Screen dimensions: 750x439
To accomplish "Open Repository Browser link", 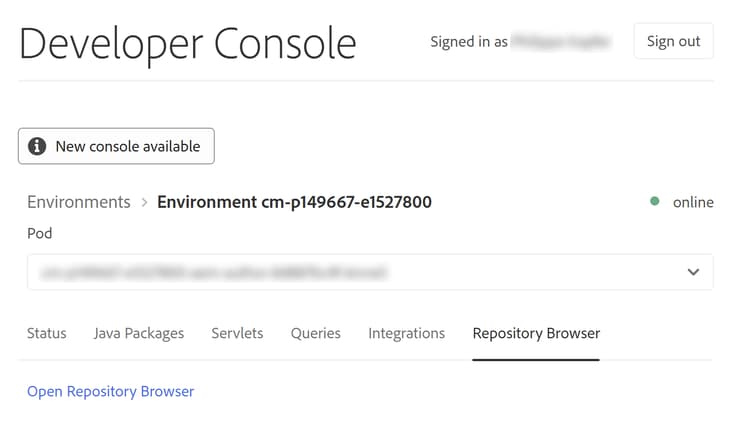I will [111, 391].
